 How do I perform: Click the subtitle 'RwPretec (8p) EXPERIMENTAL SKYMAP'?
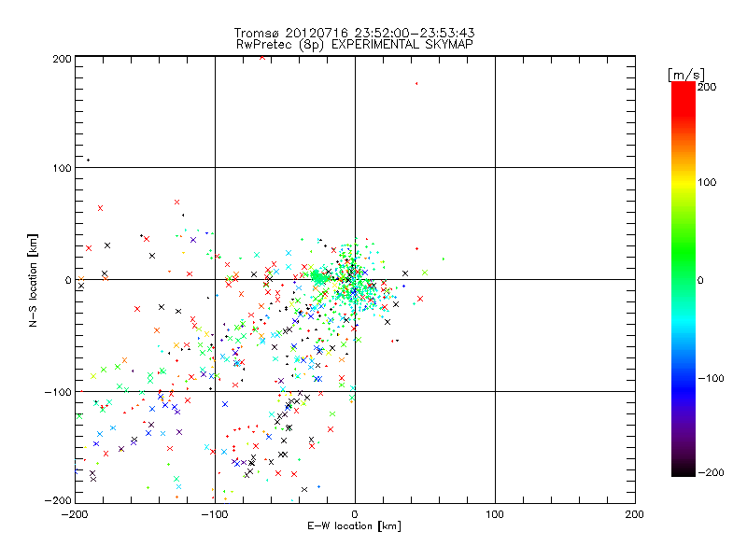coord(355,45)
